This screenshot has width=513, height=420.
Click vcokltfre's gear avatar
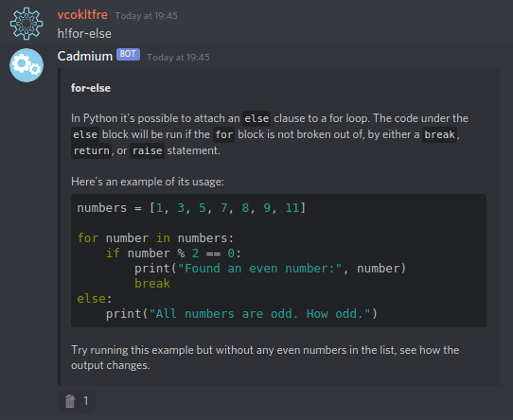(27, 24)
